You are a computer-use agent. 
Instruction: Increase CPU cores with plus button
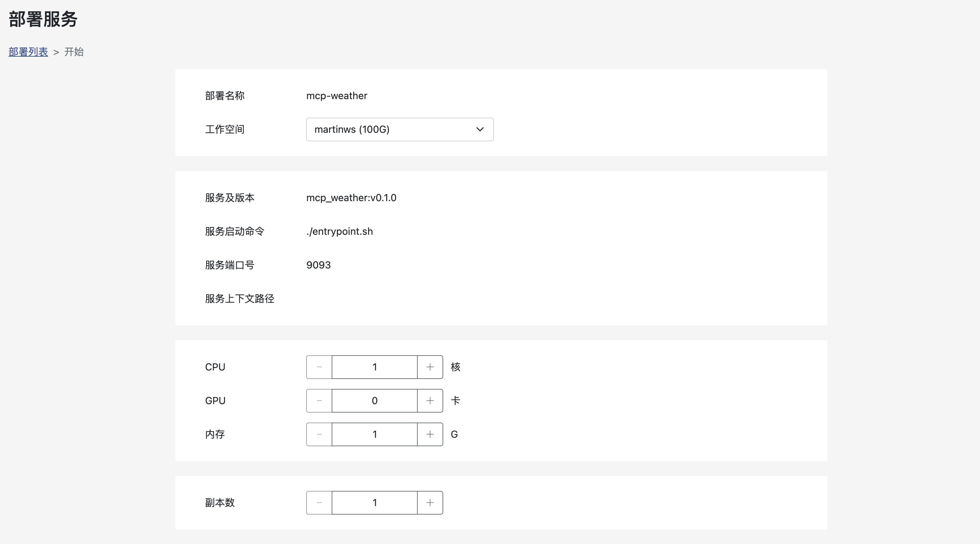[430, 367]
